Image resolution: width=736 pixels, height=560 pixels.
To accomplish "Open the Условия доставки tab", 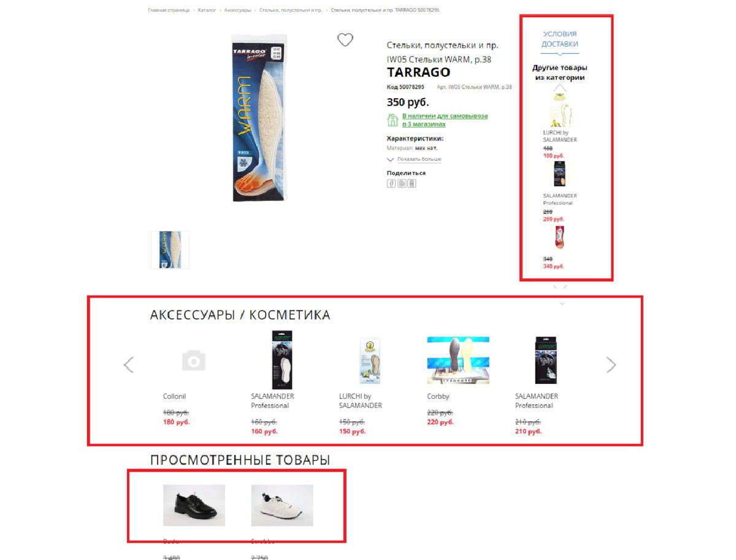I will point(559,39).
